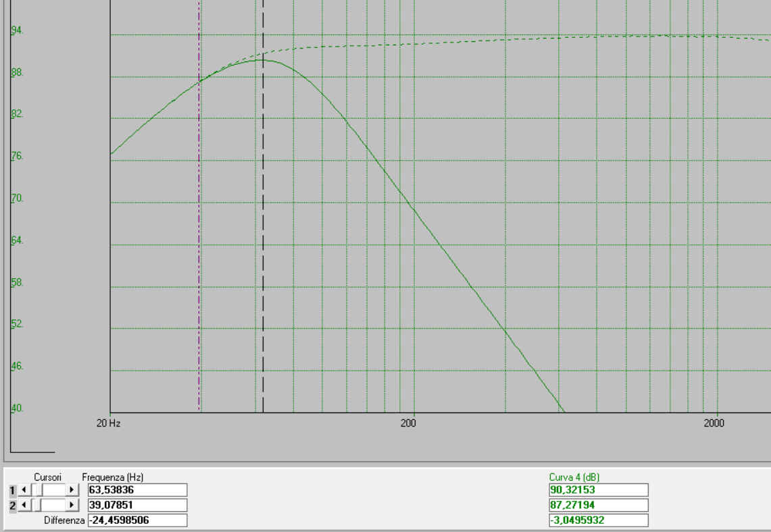Click the 58 dB axis label
The width and height of the screenshot is (771, 532).
(x=17, y=282)
